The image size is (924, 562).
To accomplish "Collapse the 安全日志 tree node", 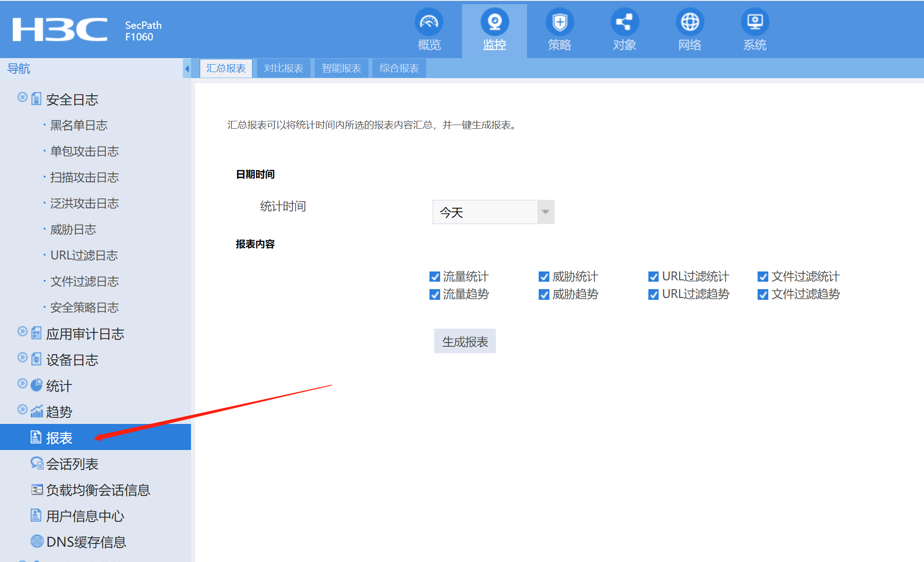I will (22, 97).
